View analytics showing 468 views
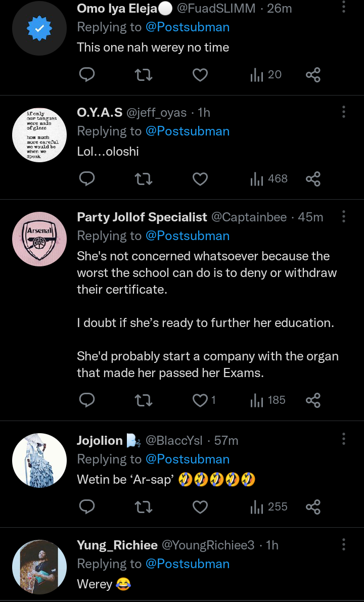This screenshot has width=364, height=602. 269,179
